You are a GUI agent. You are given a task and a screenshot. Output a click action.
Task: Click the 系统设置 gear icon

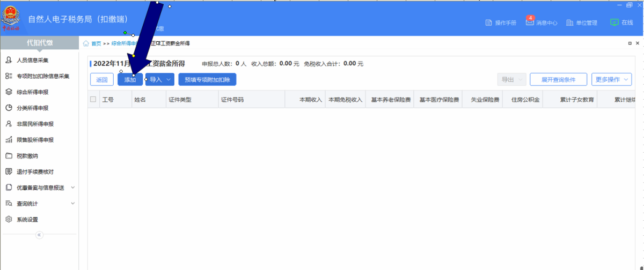click(9, 220)
